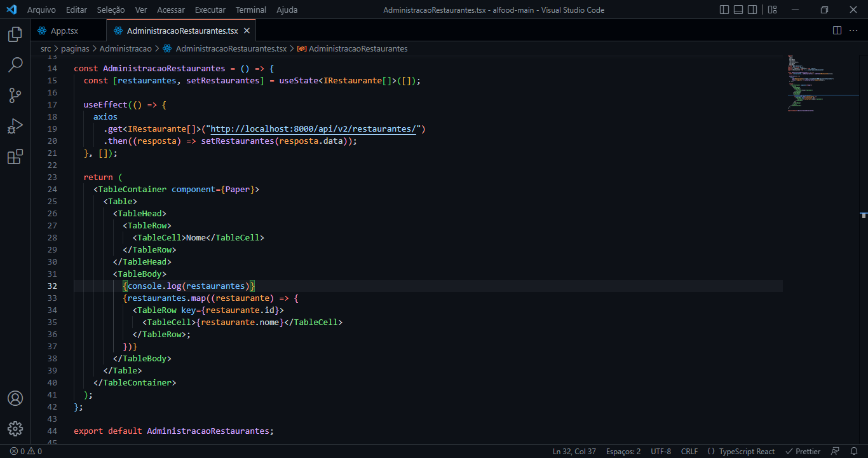Click the restaurantes.map expression line 33
868x458 pixels.
tap(210, 298)
